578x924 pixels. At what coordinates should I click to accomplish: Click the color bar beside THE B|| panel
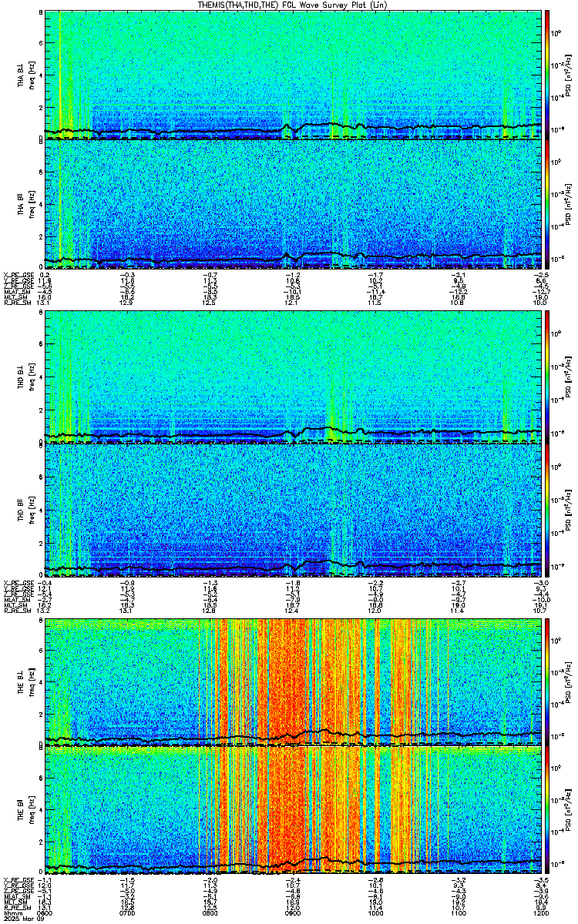(x=548, y=812)
